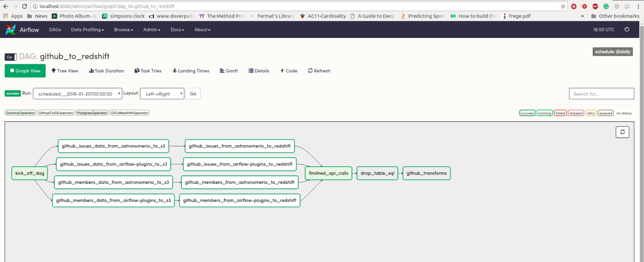The width and height of the screenshot is (644, 262).
Task: Bookmark page with the star icon
Action: click(x=563, y=6)
